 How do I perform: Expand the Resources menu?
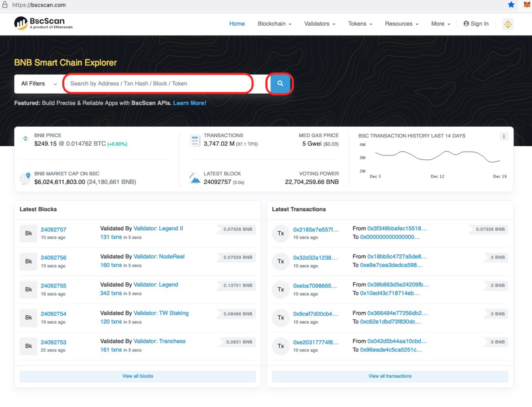tap(402, 24)
